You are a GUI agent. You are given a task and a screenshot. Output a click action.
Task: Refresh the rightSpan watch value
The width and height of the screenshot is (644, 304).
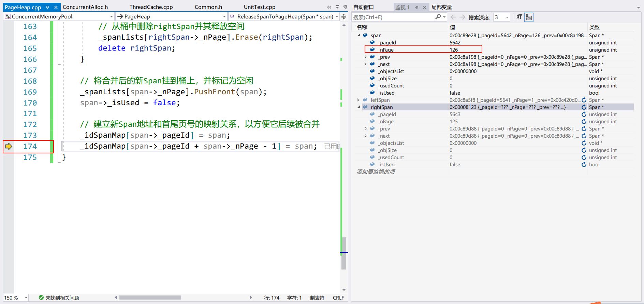point(584,107)
